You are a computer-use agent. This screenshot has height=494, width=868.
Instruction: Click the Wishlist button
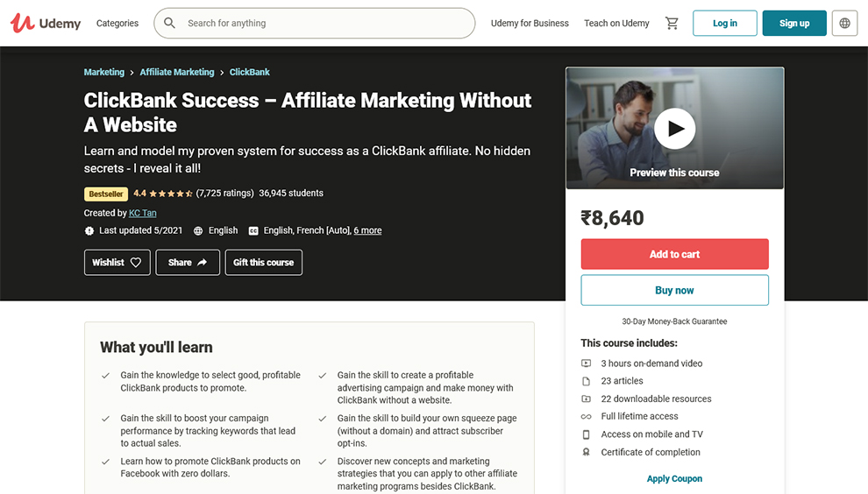[117, 263]
